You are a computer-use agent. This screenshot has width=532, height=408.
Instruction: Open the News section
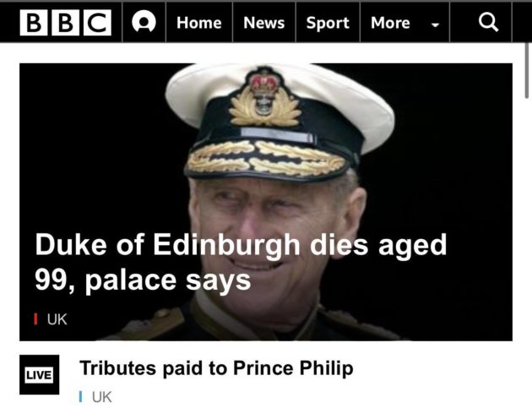pyautogui.click(x=264, y=23)
